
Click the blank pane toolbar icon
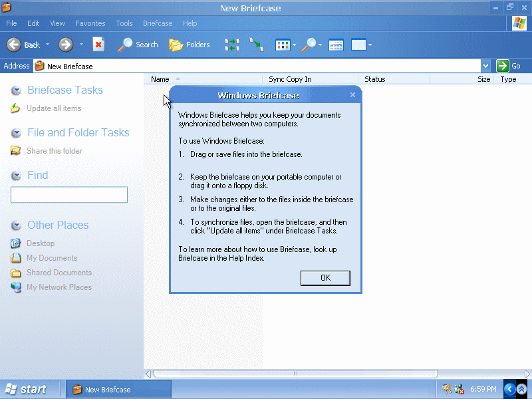pos(358,45)
